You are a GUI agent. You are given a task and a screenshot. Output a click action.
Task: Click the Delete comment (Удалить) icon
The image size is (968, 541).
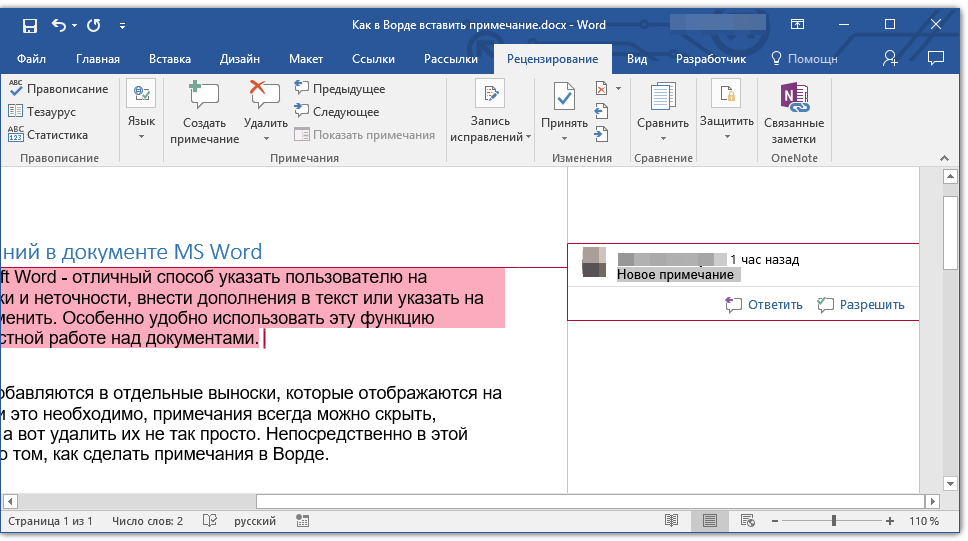pos(265,97)
